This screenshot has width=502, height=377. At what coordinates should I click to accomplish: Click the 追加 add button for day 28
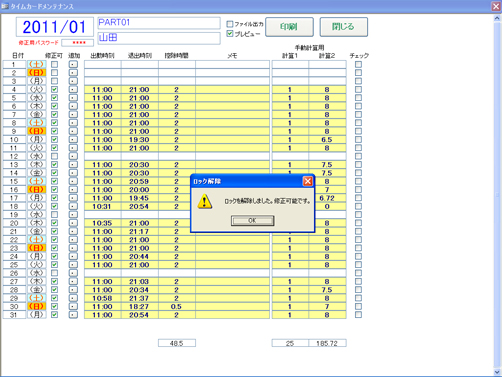point(73,289)
